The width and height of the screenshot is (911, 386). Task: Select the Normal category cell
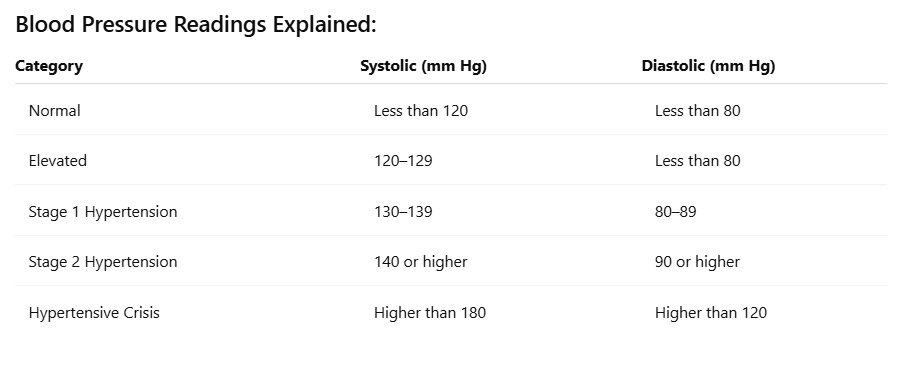[x=55, y=110]
